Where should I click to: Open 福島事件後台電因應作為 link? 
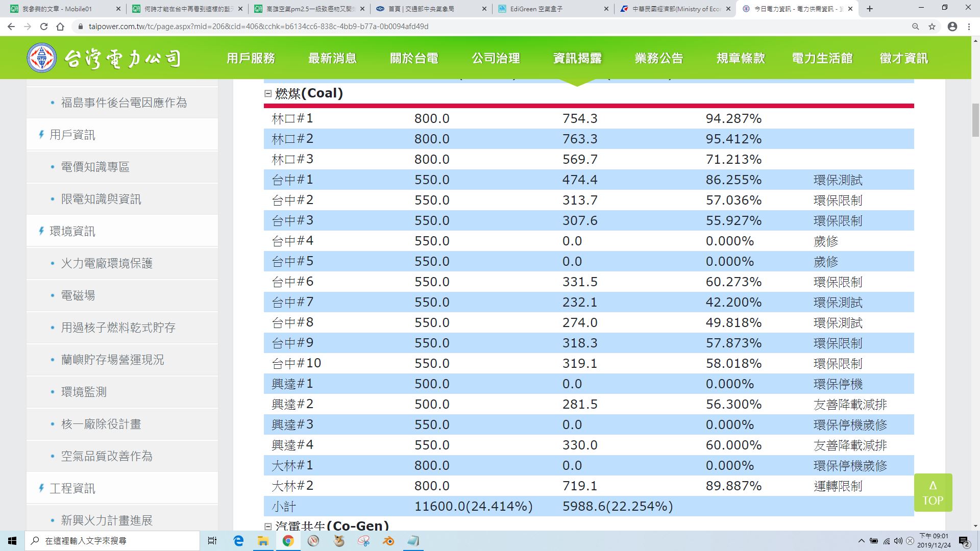pyautogui.click(x=124, y=103)
